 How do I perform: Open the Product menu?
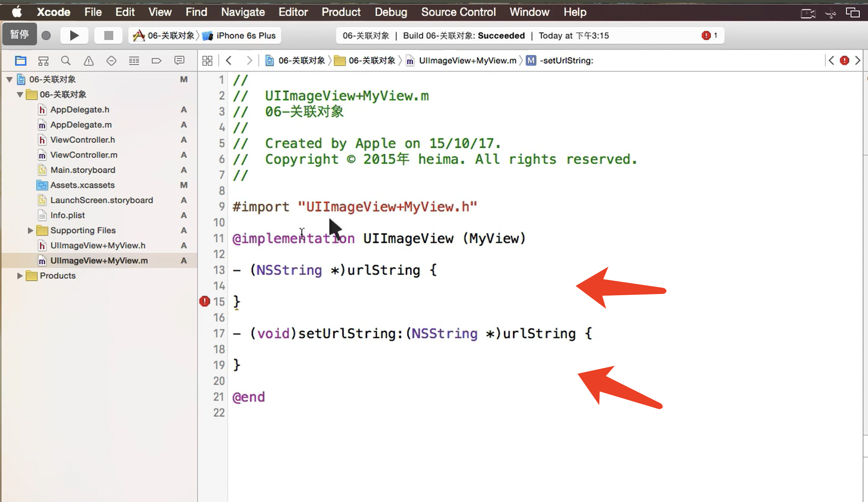341,12
